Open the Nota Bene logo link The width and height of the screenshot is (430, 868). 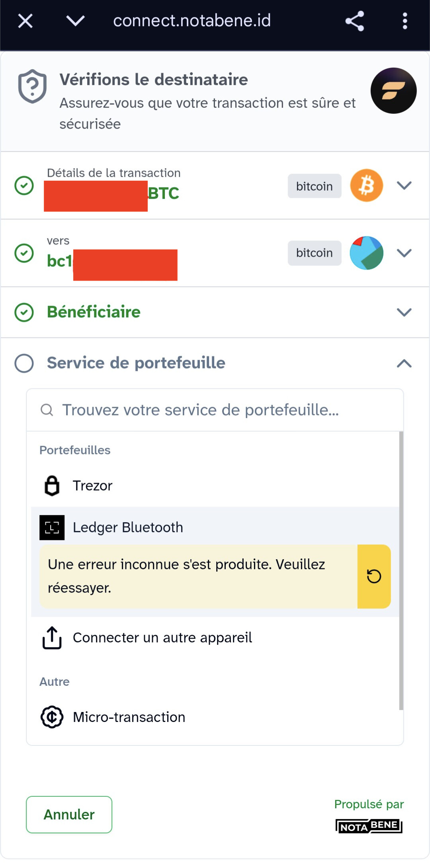369,826
